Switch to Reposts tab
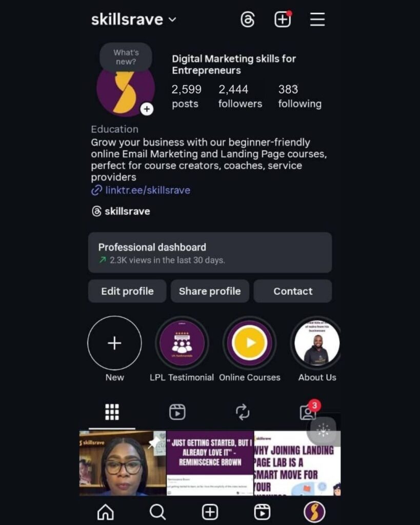The image size is (420, 525). pos(243,412)
